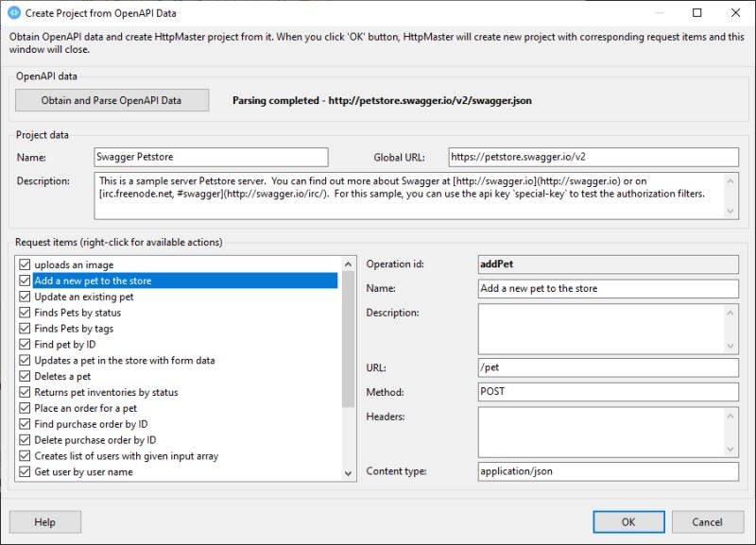Toggle 'Creates list of users with given input array' checkbox
Viewport: 756px width, 545px height.
pyautogui.click(x=25, y=455)
